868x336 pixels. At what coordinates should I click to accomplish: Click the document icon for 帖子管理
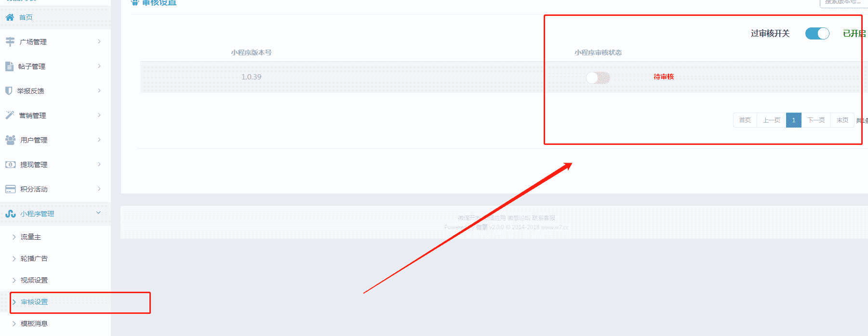[9, 66]
